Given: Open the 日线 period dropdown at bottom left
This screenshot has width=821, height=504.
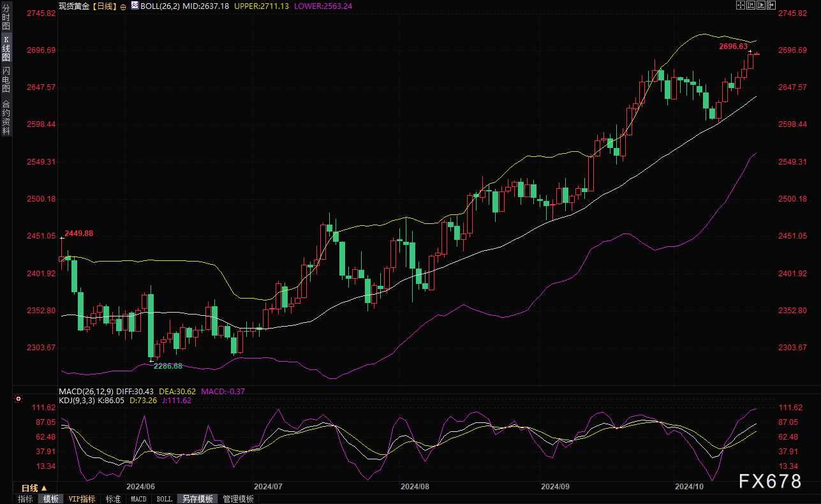Looking at the screenshot, I should [34, 488].
